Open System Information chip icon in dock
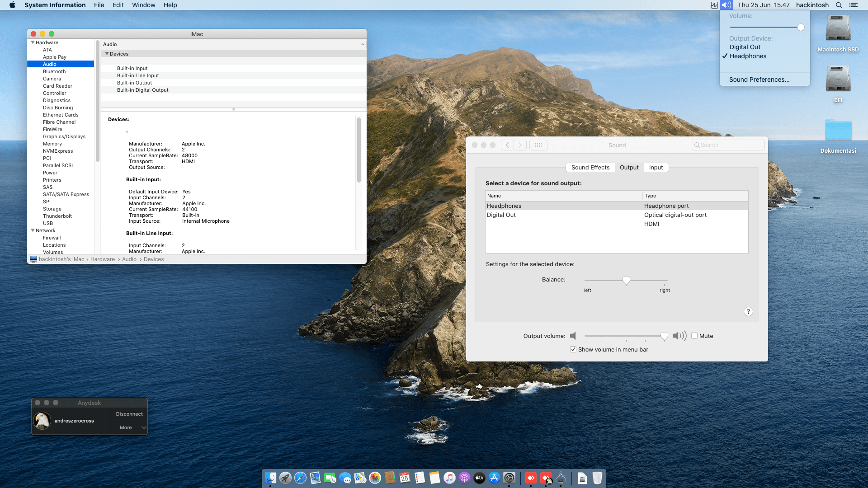Screen dimensions: 868x488 (561, 478)
